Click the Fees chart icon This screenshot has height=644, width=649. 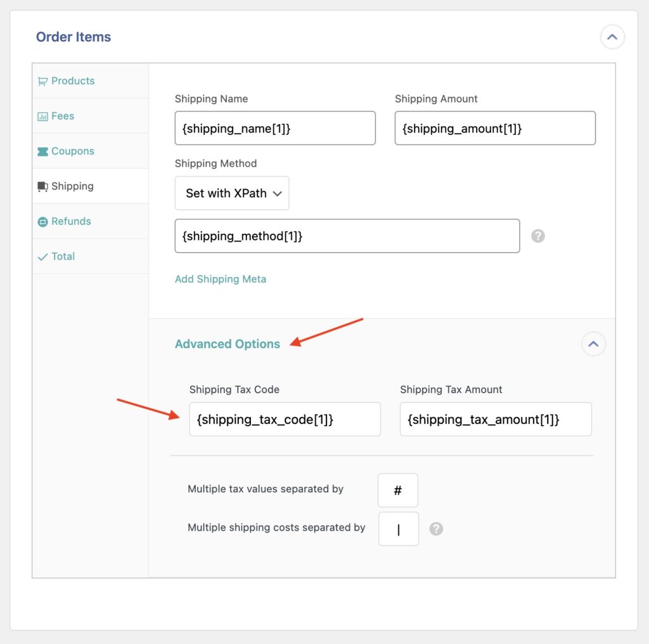pos(43,116)
